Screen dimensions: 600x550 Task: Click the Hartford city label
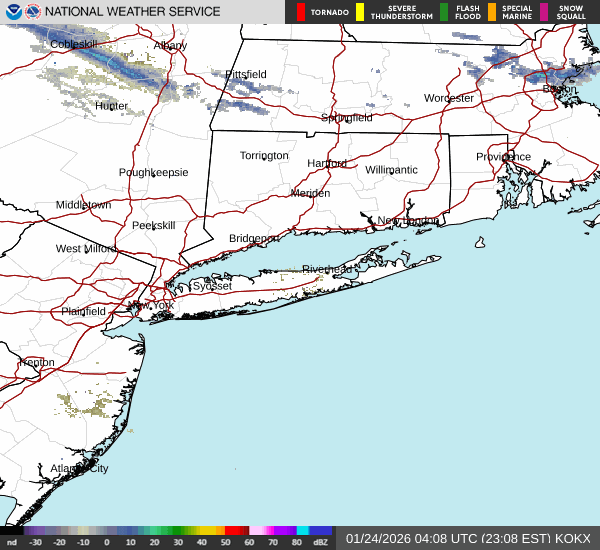pos(327,163)
